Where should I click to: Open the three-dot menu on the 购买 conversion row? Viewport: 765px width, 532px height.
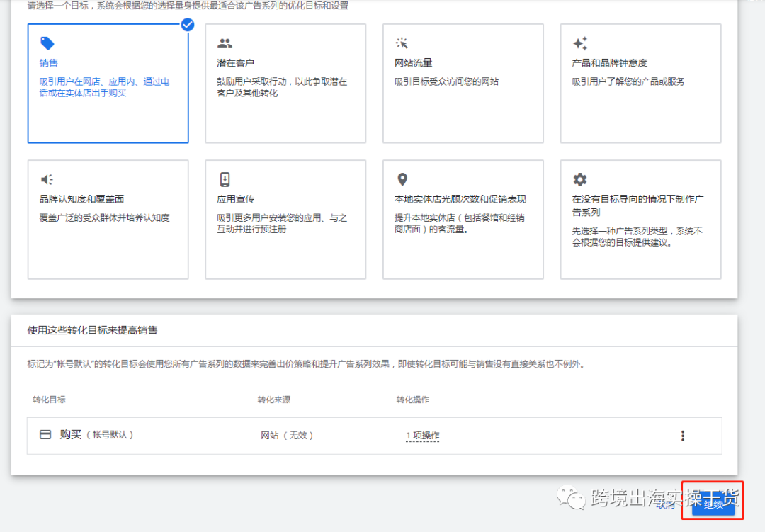[x=682, y=435]
